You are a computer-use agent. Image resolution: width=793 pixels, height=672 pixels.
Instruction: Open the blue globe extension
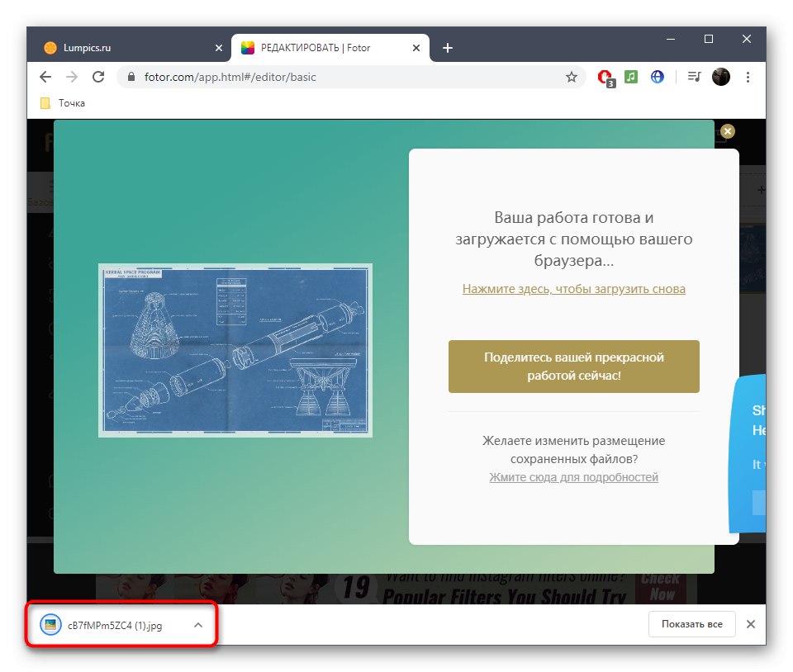pos(658,77)
